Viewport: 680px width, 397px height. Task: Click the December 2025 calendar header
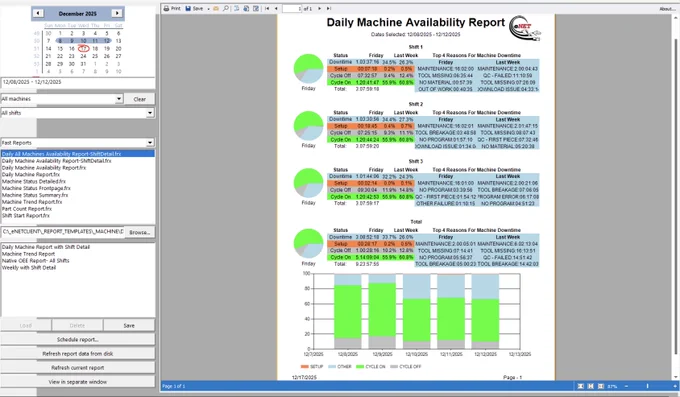(x=78, y=13)
